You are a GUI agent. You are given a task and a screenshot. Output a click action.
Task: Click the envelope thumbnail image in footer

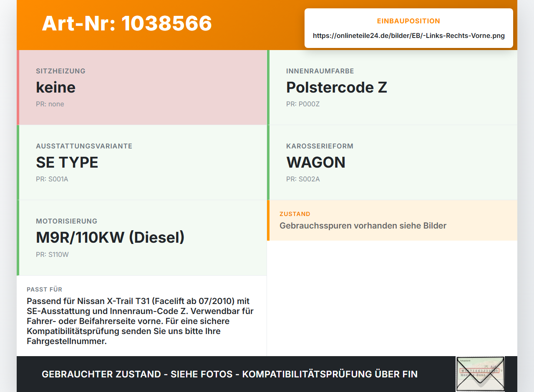point(480,374)
